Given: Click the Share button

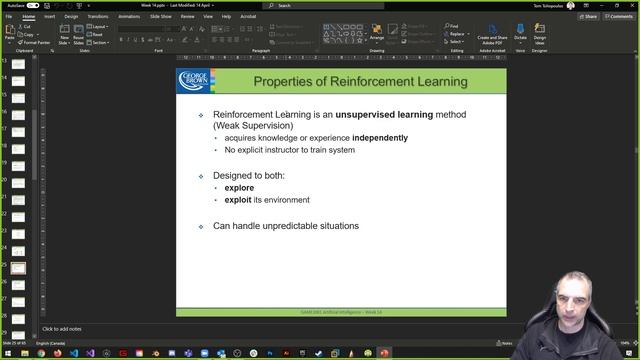Looking at the screenshot, I should 588,17.
